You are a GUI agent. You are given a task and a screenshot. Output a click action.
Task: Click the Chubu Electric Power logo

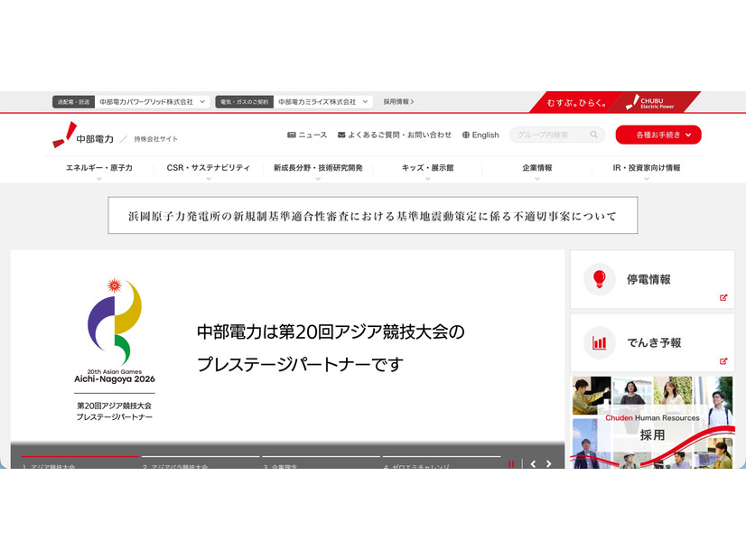click(83, 135)
